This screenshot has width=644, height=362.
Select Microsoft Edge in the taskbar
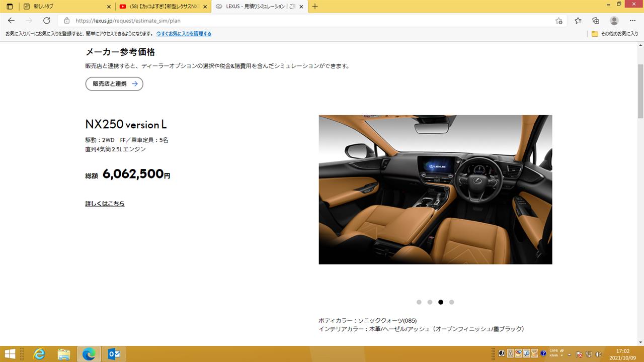click(89, 354)
